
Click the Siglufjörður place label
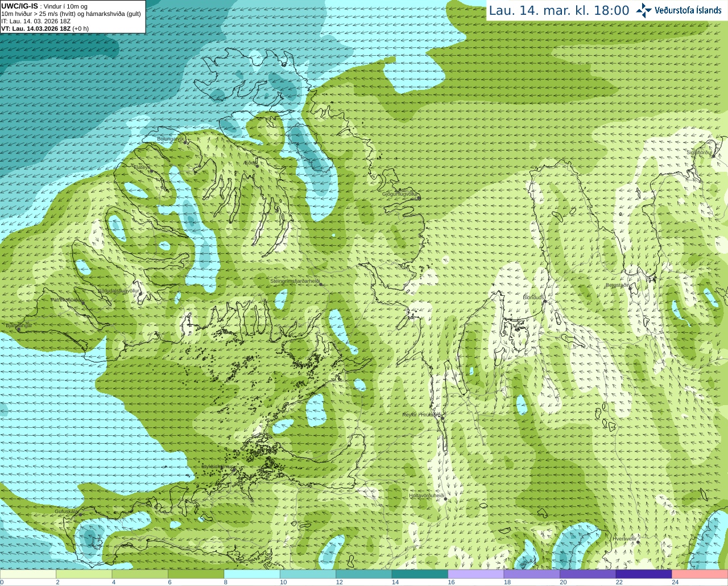point(699,152)
